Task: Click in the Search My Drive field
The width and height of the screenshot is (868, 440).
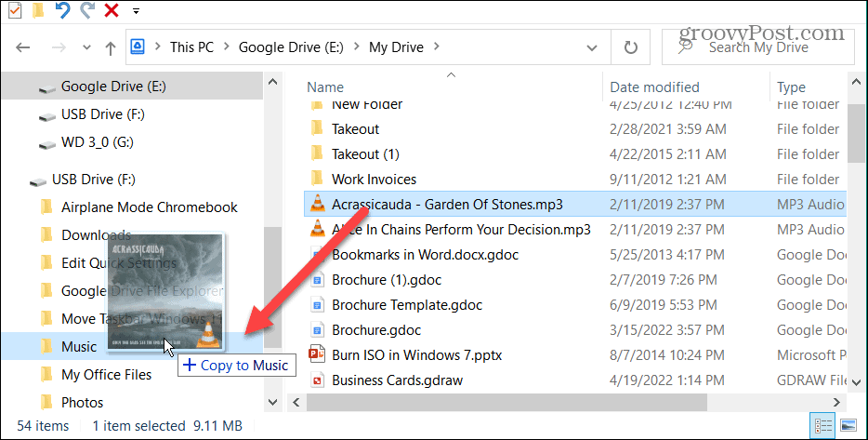Action: click(762, 47)
